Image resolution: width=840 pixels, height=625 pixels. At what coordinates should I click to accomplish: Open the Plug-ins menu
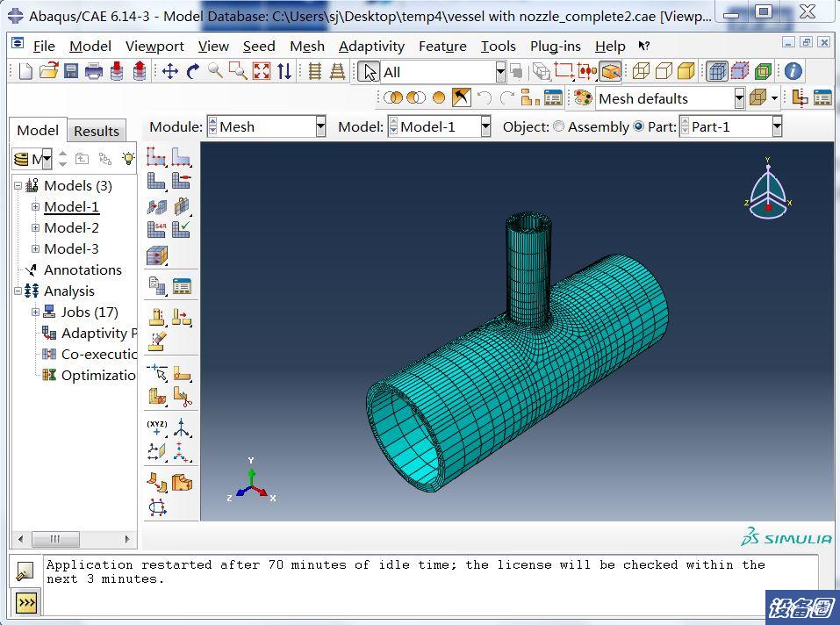[x=555, y=47]
